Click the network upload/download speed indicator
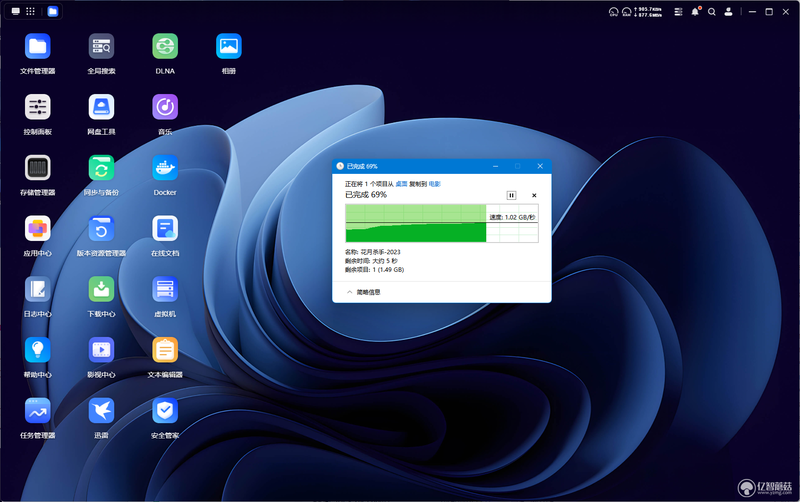This screenshot has height=502, width=800. pos(648,12)
